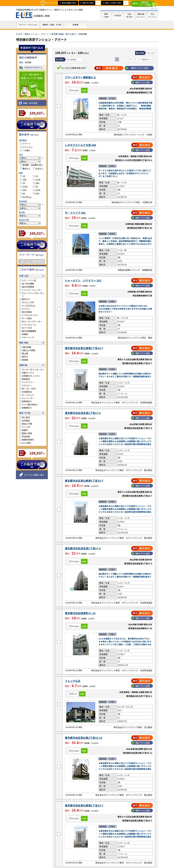Click the plus icon on top 検討リストに追加 button
This screenshot has height=868, width=174.
pyautogui.click(x=127, y=68)
